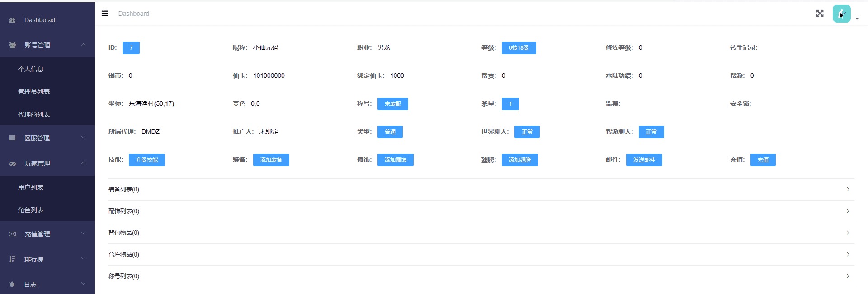Viewport: 868px width, 294px height.
Task: Expand the 配饰列表(0) row arrow
Action: (848, 211)
